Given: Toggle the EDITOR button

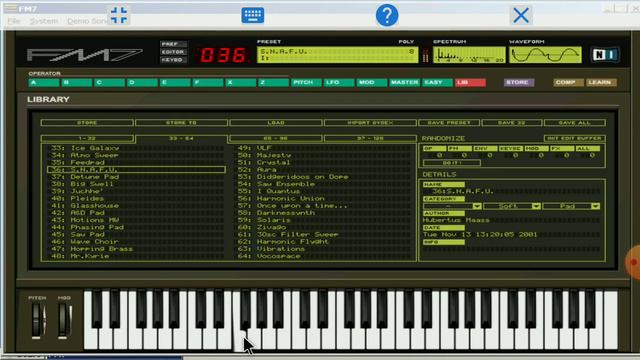Looking at the screenshot, I should tap(173, 52).
